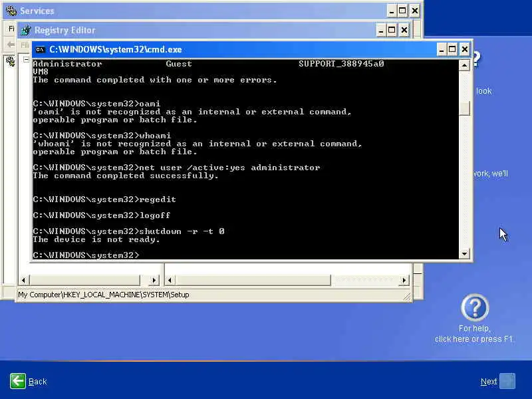Click the Registry Editor title text
Screen dimensions: 532x399
[65, 30]
